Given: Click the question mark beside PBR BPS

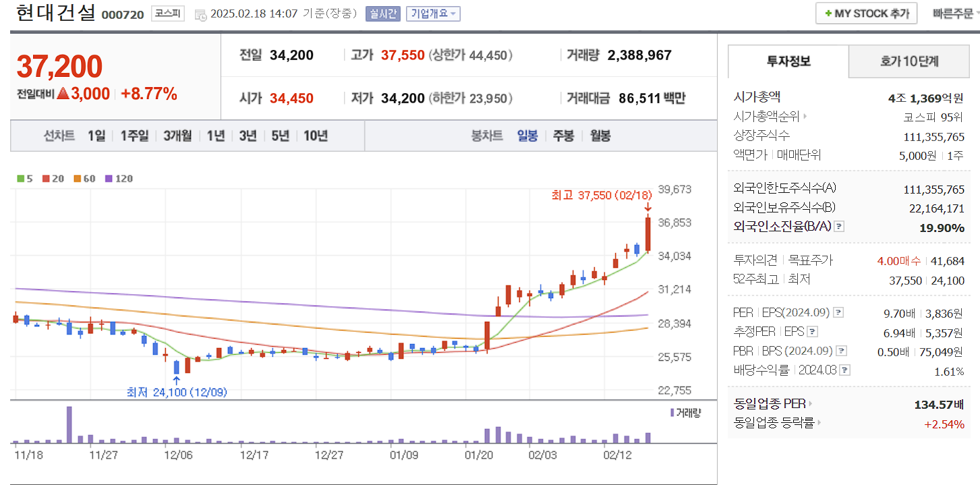Looking at the screenshot, I should pyautogui.click(x=841, y=350).
